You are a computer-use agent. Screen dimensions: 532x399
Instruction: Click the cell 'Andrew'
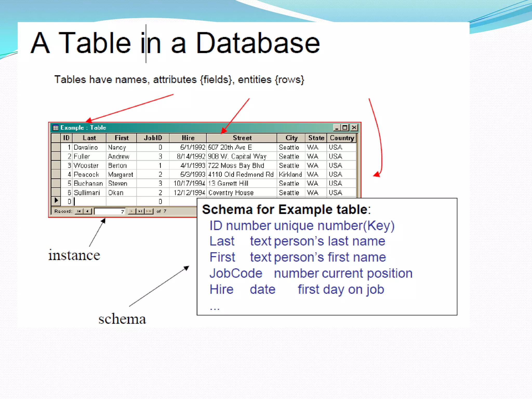coord(121,156)
